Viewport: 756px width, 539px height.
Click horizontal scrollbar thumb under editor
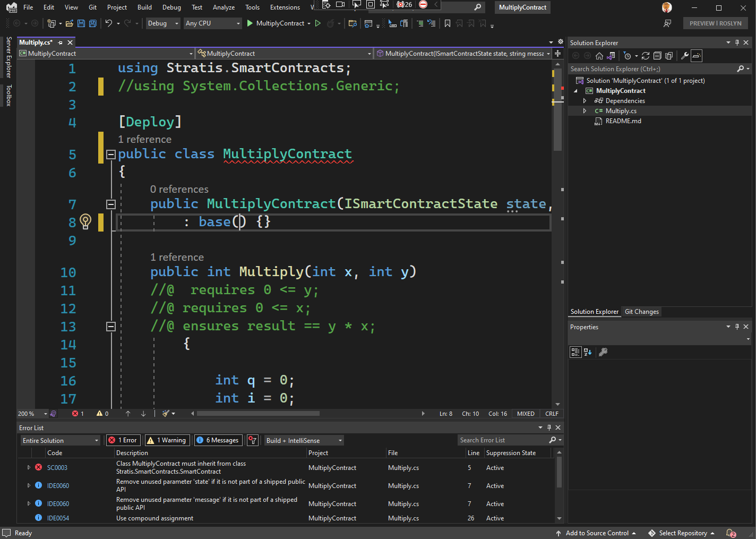coord(259,414)
